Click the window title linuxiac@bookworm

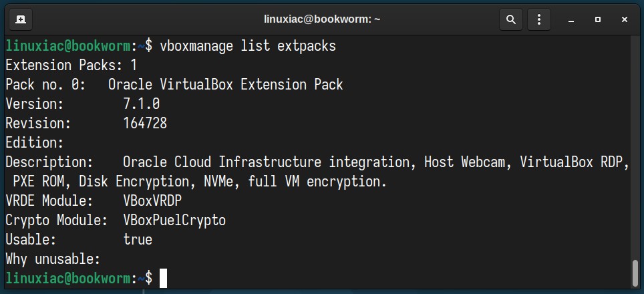tap(322, 19)
